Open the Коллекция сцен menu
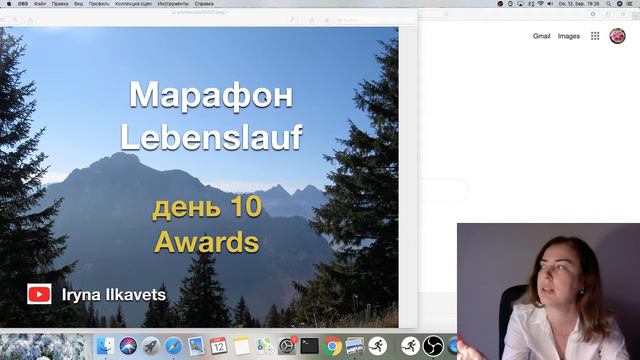 click(x=133, y=4)
